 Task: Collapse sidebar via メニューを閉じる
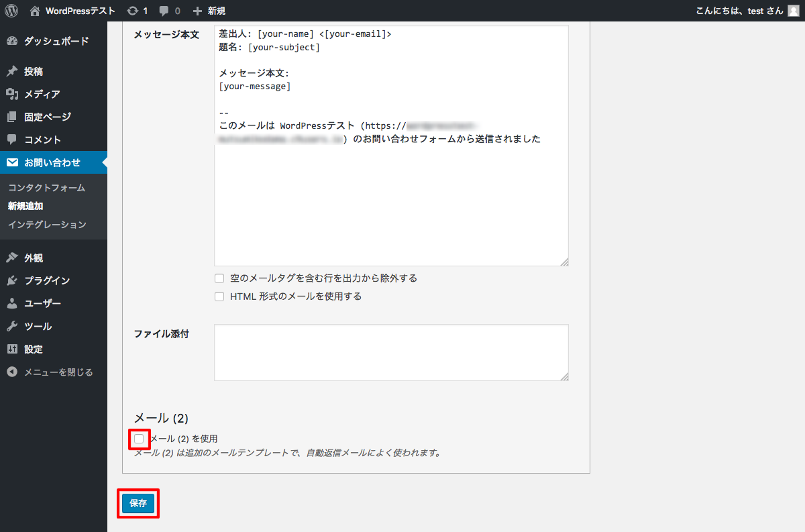54,372
